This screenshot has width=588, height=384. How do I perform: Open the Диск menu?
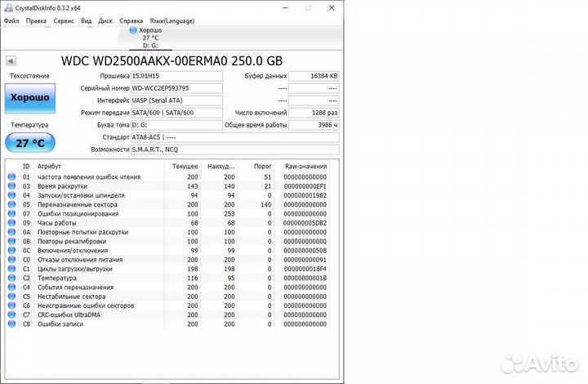pos(105,21)
